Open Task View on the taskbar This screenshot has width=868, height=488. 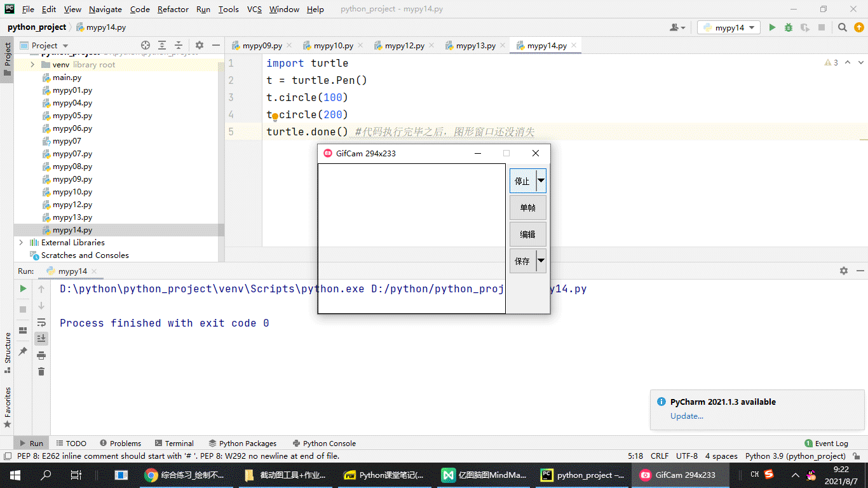[x=76, y=475]
